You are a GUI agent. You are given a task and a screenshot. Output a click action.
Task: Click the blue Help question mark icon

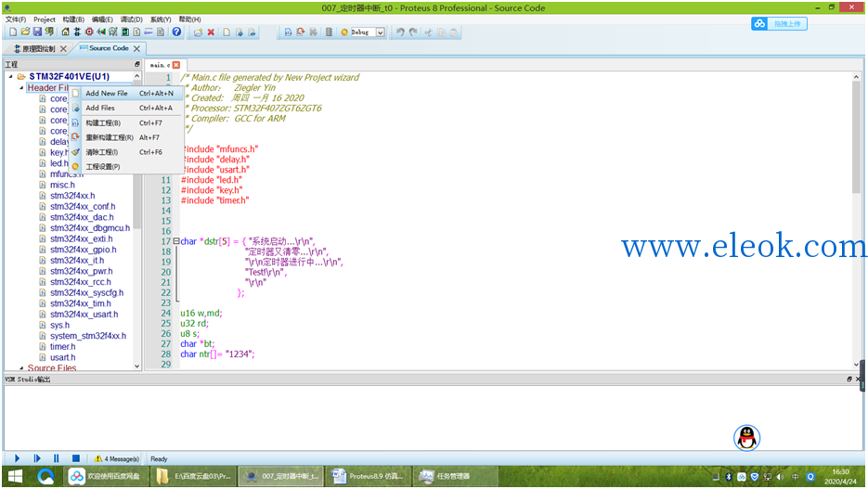176,32
